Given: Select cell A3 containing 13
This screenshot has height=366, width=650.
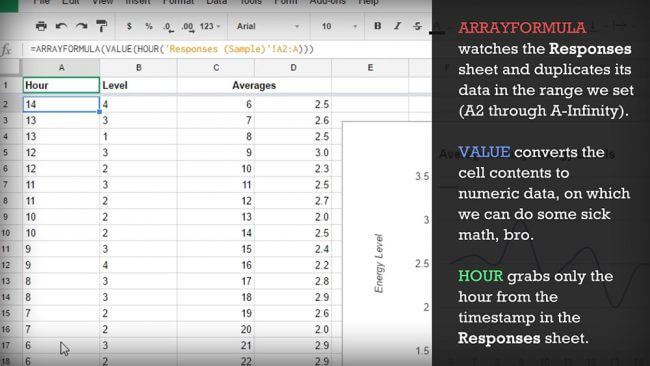Looking at the screenshot, I should click(61, 120).
